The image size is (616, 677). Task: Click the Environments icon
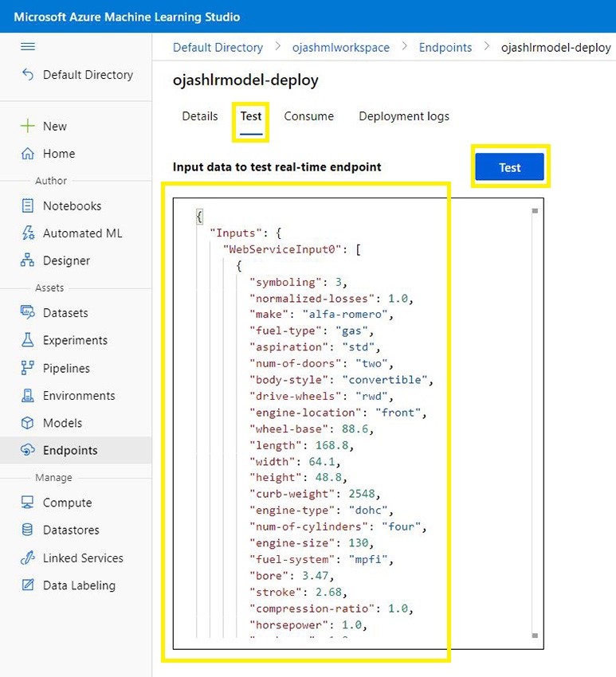(x=28, y=396)
